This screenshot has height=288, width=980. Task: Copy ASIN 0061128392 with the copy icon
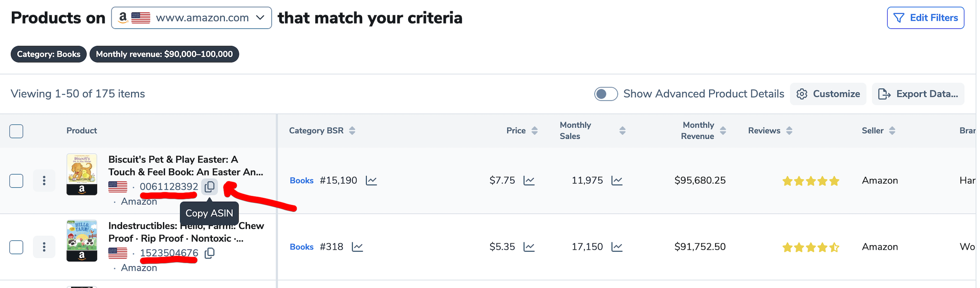(210, 187)
